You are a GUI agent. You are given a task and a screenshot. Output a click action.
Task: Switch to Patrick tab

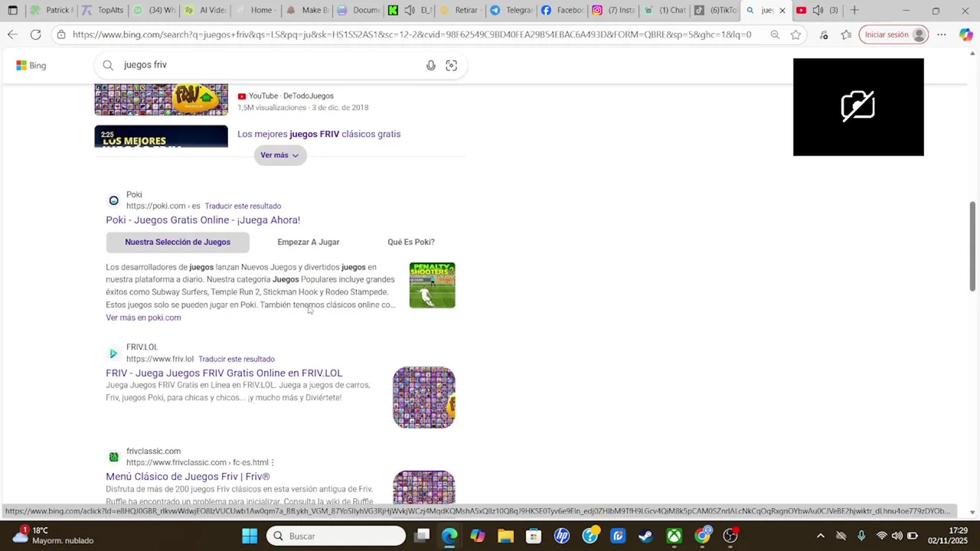pyautogui.click(x=51, y=11)
